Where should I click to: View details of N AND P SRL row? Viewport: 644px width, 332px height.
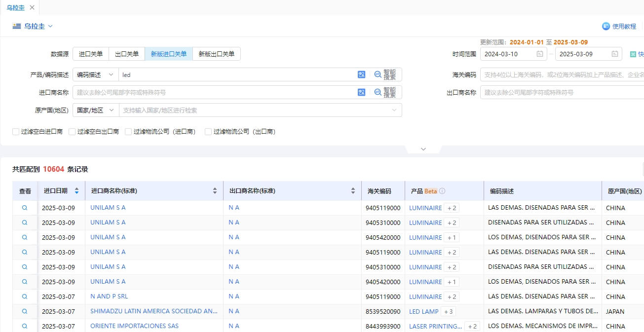(x=25, y=296)
